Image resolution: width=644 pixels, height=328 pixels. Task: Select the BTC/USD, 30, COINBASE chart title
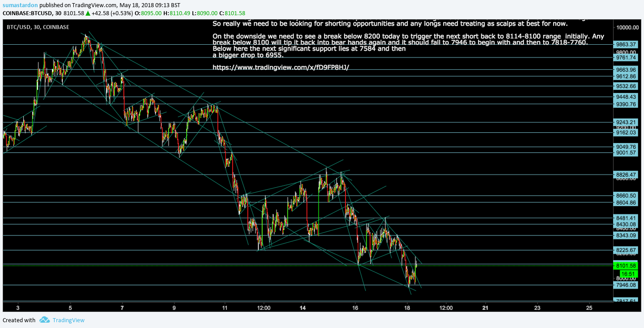[38, 27]
